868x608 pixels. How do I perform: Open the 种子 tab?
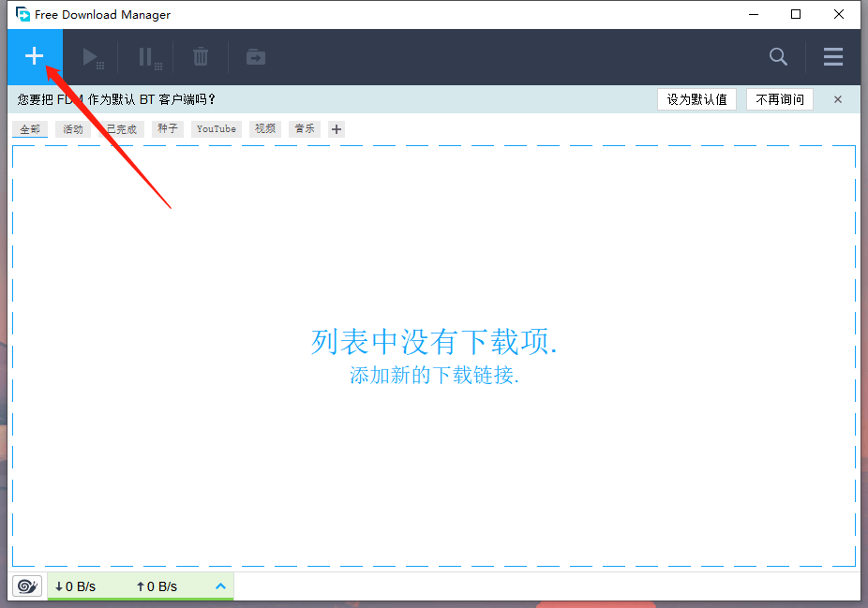(167, 129)
